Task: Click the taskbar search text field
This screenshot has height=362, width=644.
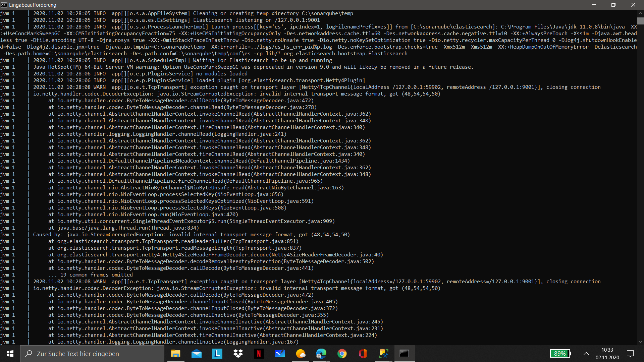Action: pos(92,354)
